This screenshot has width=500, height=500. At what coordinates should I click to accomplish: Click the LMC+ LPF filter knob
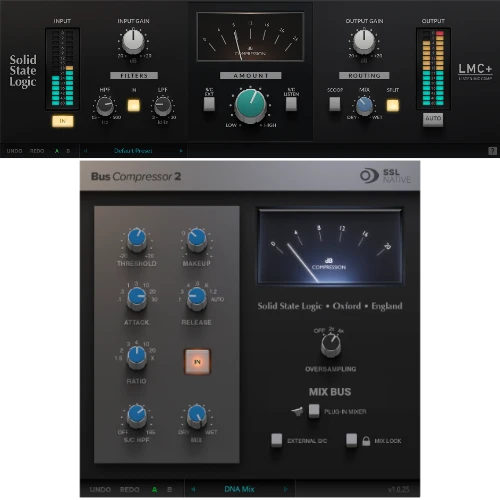(162, 106)
